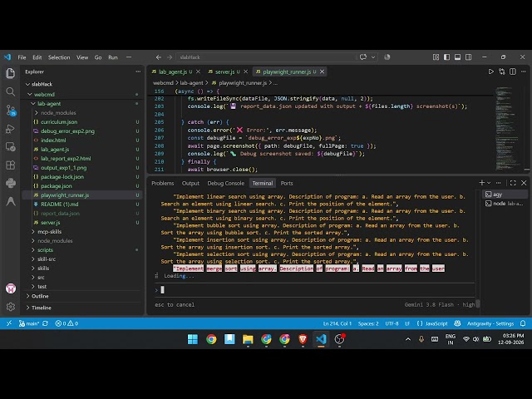Open the Explorer view in activity bar

click(11, 73)
